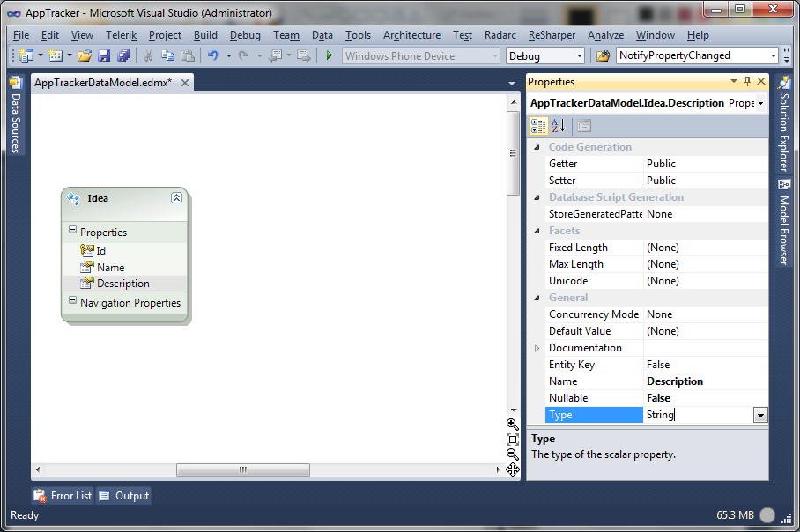Save the current file with floppy icon
This screenshot has height=532, width=800.
pyautogui.click(x=104, y=55)
